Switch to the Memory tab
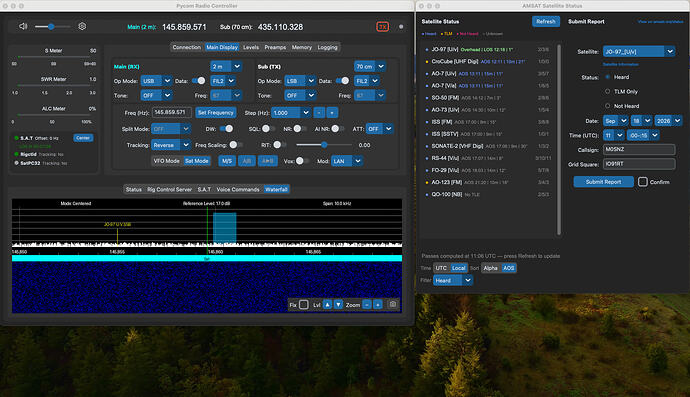Viewport: 690px width, 397px height. point(301,47)
